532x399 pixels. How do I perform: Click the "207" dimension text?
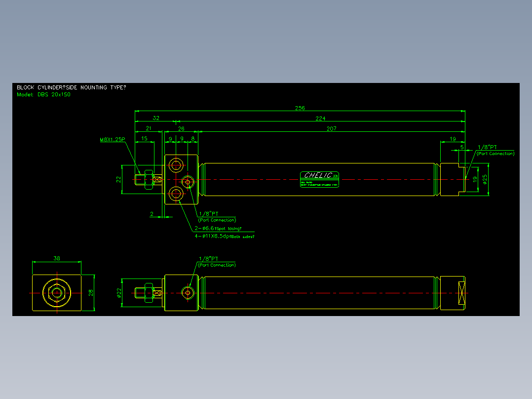tap(332, 129)
